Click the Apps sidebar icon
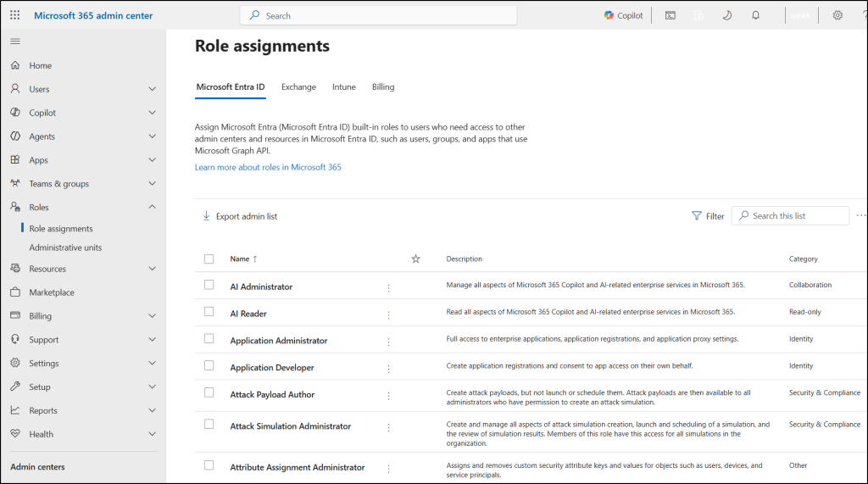The width and height of the screenshot is (868, 484). coord(15,159)
